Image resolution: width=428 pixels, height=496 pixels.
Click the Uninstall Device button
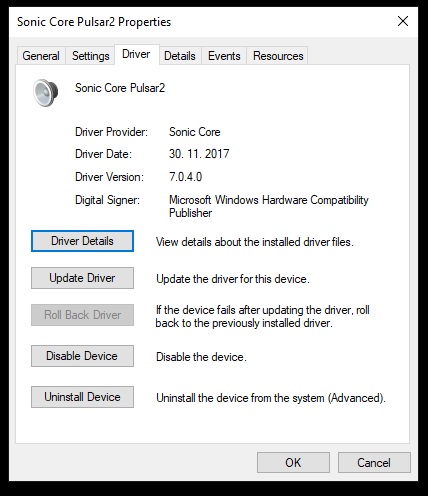(82, 397)
